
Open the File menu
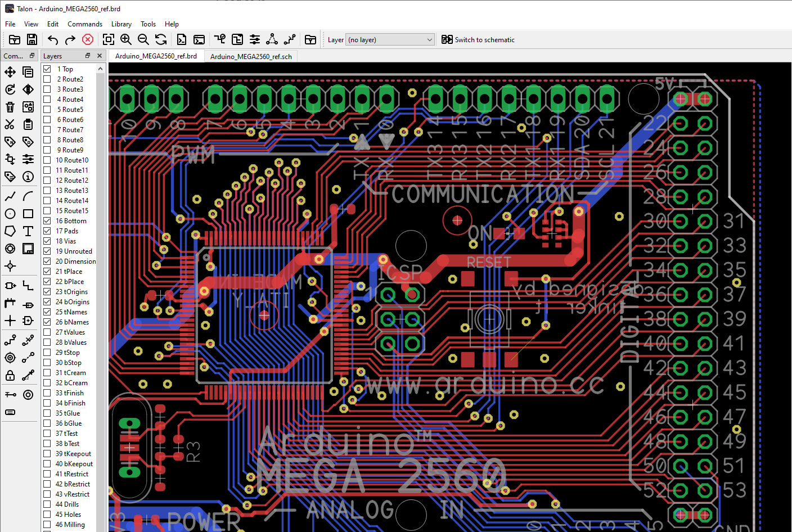[x=10, y=24]
